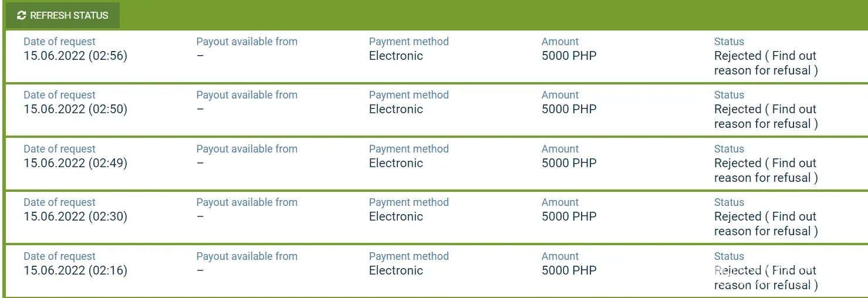Select the 15.06.2022 (02:16) request date

tap(75, 271)
